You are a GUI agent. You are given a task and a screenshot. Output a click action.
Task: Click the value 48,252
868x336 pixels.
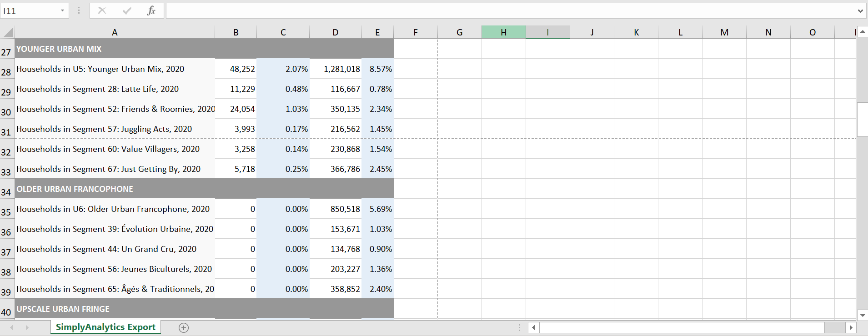tap(242, 69)
